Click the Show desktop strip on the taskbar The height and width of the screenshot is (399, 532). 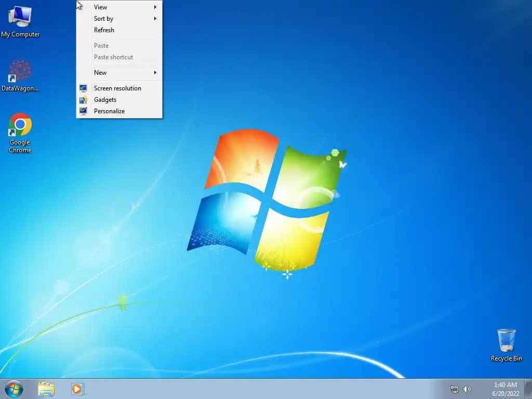coord(528,389)
